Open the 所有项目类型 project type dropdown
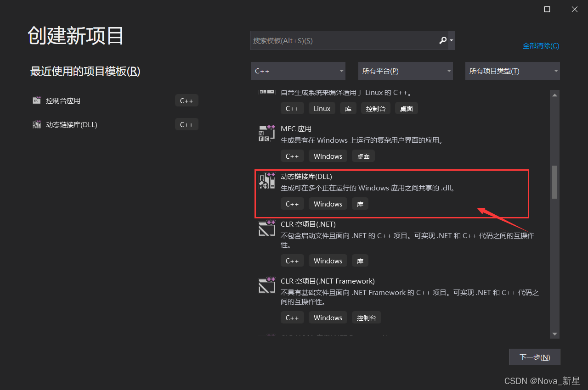Viewport: 588px width, 390px height. [512, 71]
